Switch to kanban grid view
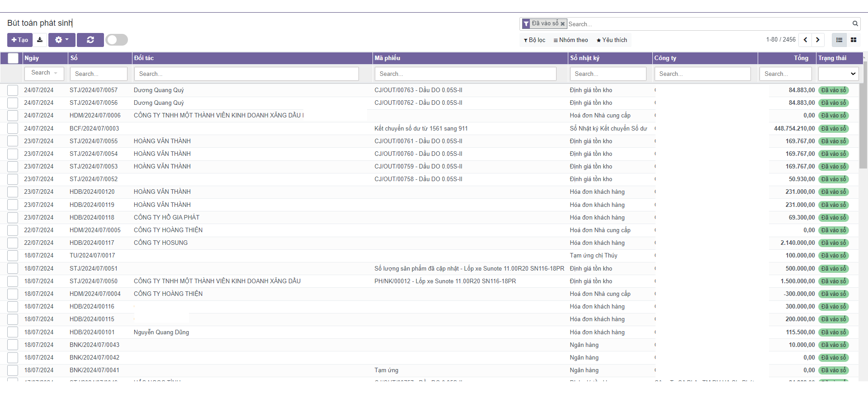868x393 pixels. click(854, 40)
